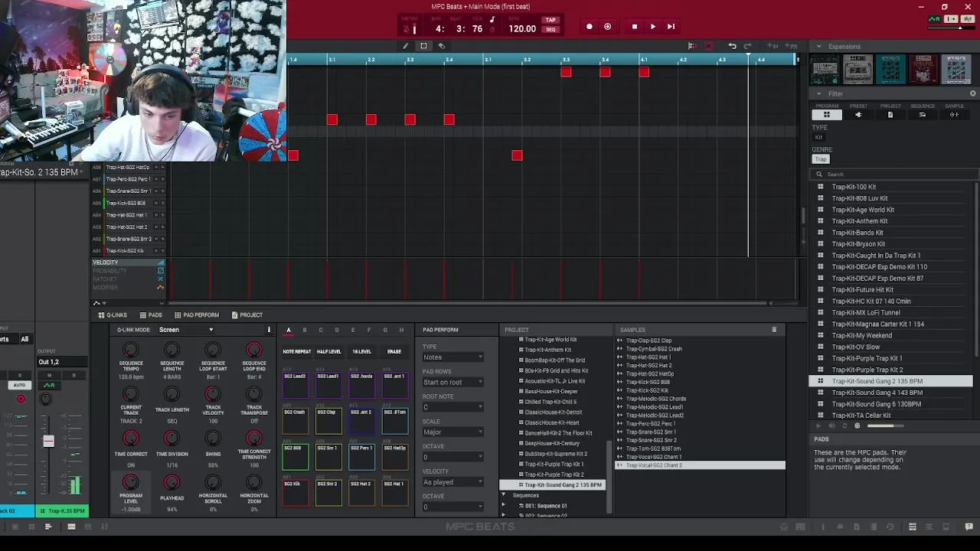Toggle the ERASE button

394,352
